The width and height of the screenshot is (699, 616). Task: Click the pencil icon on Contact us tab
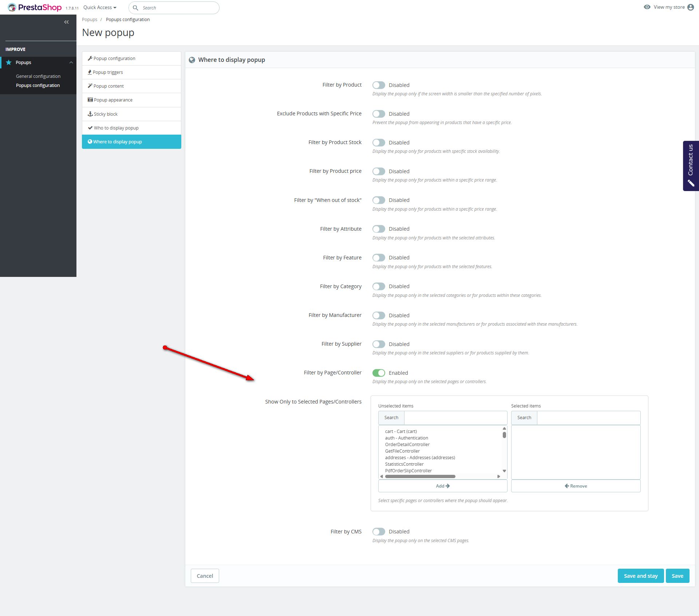[691, 183]
